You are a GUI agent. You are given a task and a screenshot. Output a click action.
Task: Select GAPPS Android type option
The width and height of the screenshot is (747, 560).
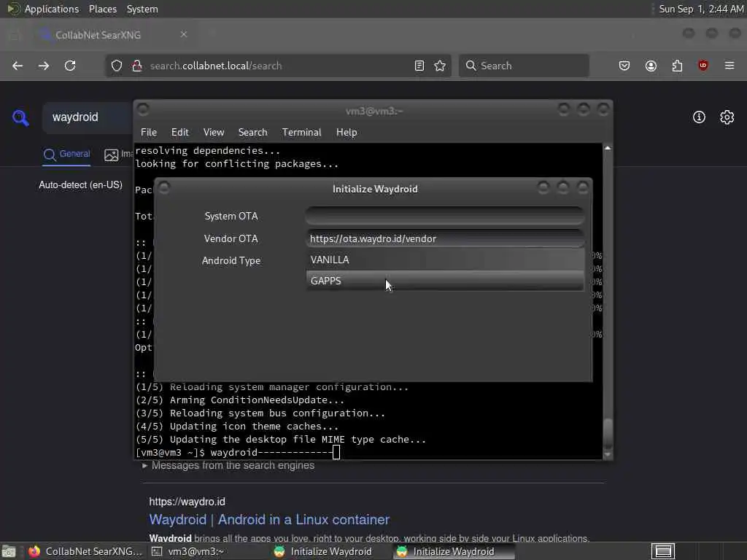[x=445, y=281]
